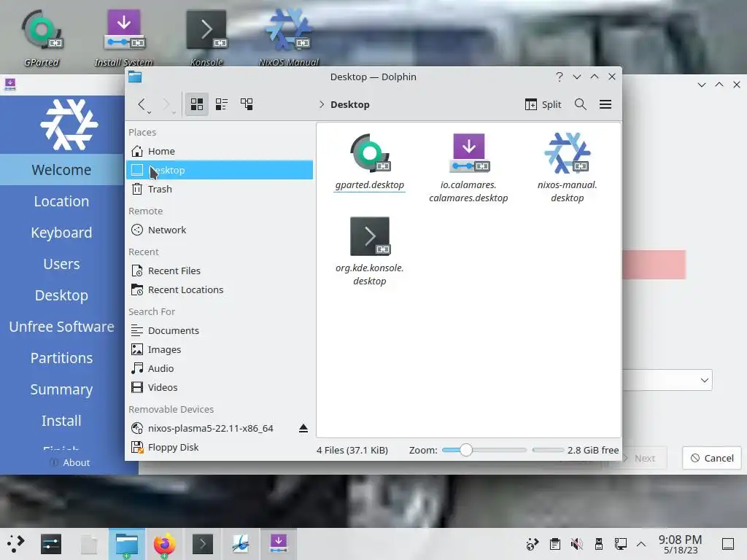Adjust the Zoom slider handle
The height and width of the screenshot is (560, 747).
coord(466,450)
